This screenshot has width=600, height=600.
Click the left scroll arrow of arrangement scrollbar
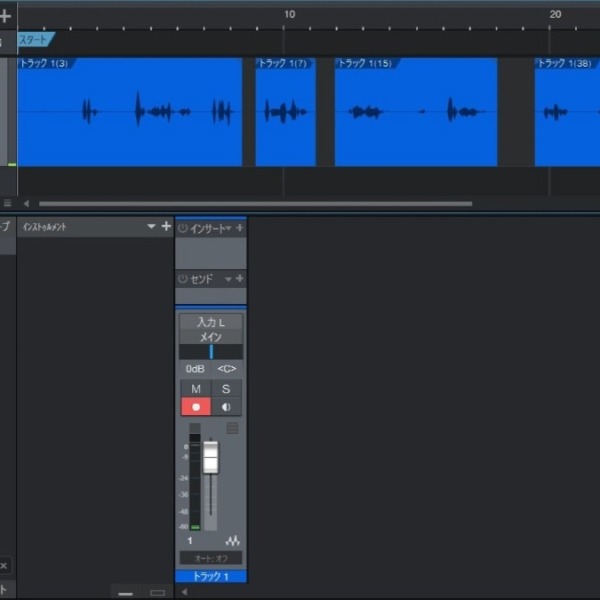pos(26,204)
